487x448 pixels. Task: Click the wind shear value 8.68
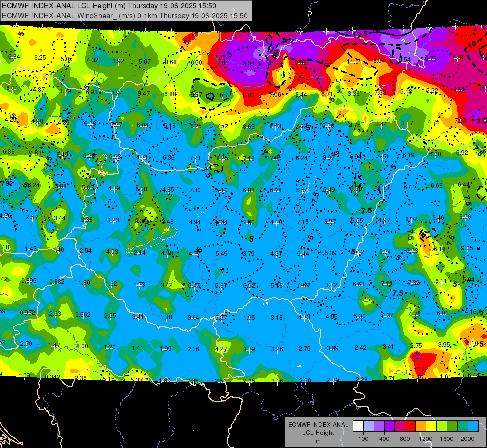tap(171, 62)
